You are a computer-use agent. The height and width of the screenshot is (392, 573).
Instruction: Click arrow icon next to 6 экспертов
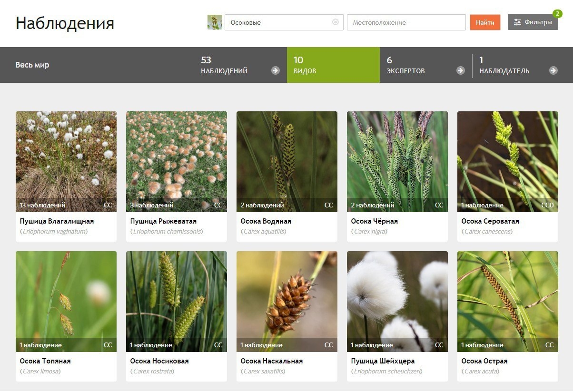click(x=460, y=70)
